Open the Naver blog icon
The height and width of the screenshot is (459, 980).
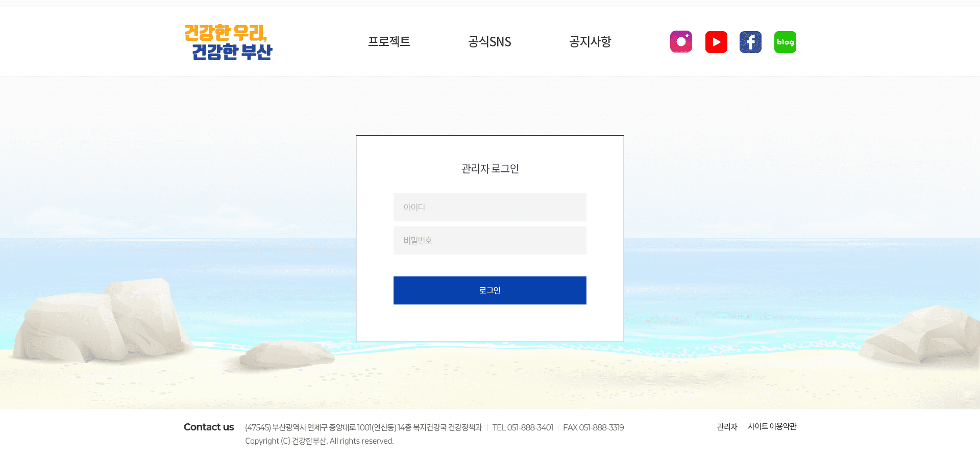[x=785, y=42]
